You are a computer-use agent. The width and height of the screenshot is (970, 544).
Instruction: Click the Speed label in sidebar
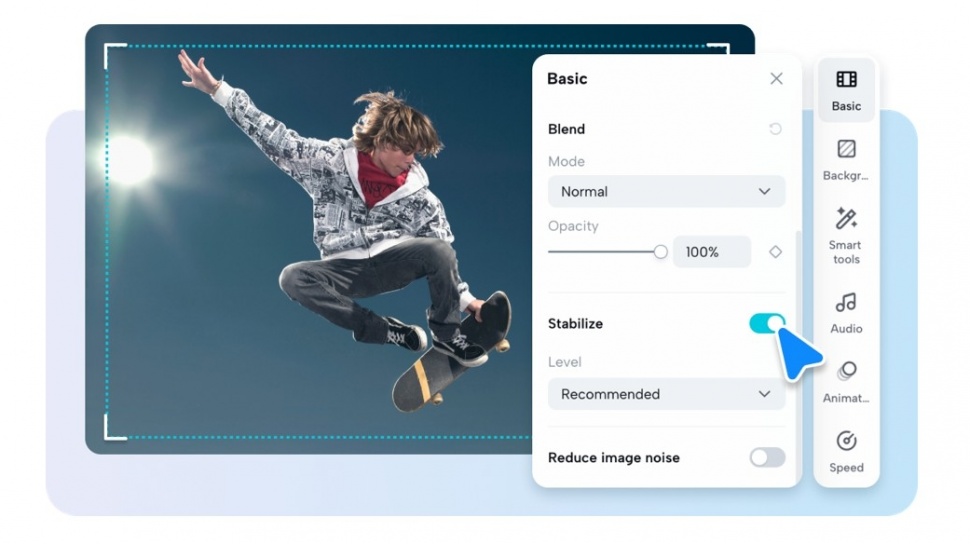(846, 467)
